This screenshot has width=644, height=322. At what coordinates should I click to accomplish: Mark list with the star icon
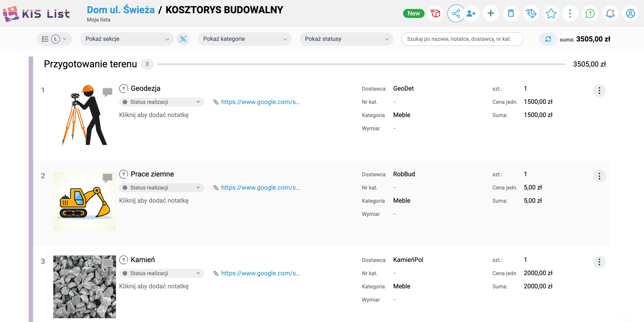coord(551,14)
